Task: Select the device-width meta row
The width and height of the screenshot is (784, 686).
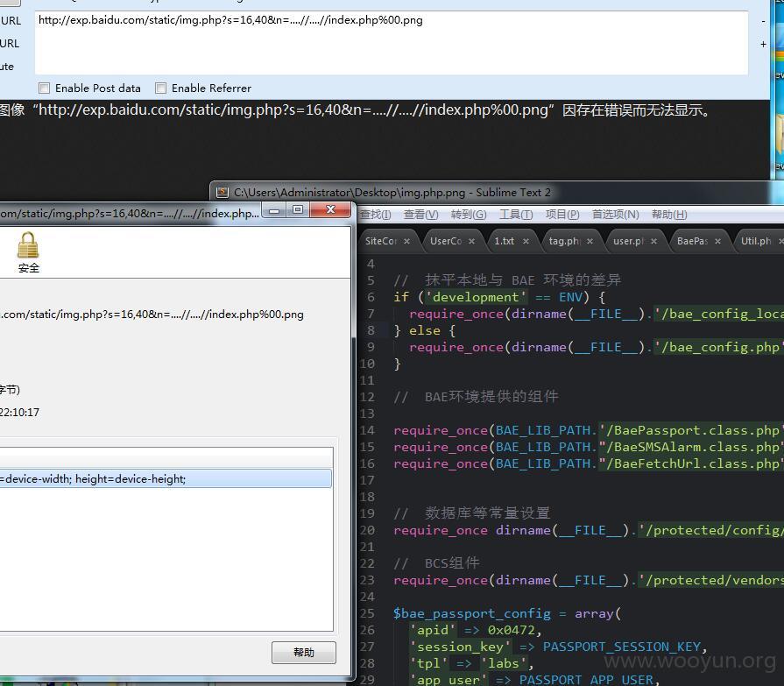Action: [x=165, y=478]
